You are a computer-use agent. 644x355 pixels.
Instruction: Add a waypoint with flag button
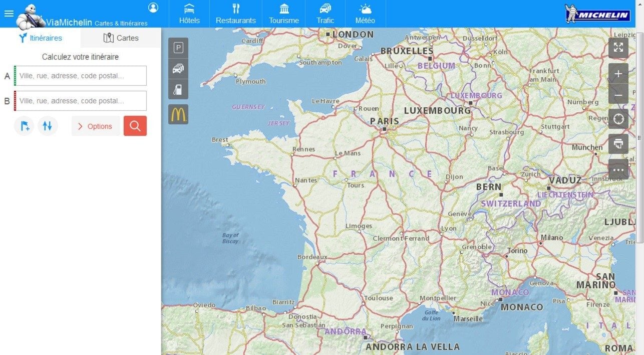[24, 126]
